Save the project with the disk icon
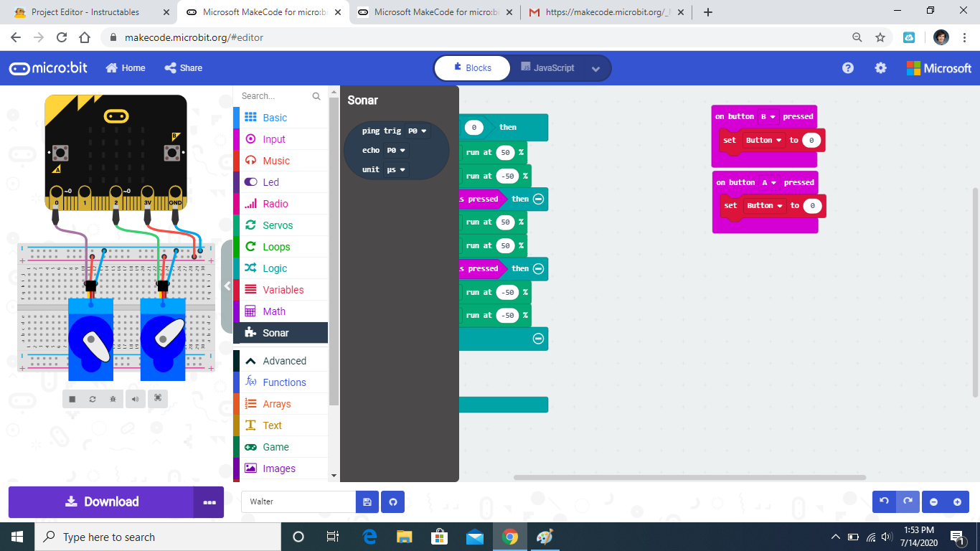Viewport: 980px width, 551px height. click(367, 501)
